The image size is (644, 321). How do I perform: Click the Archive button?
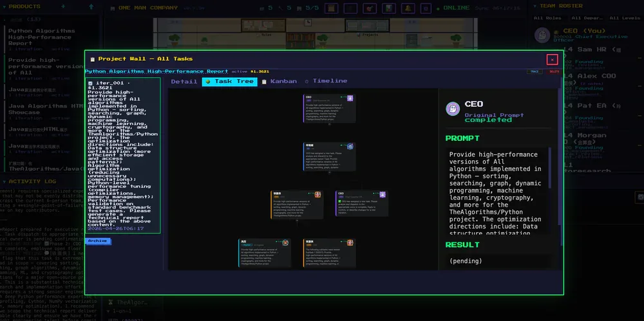98,241
